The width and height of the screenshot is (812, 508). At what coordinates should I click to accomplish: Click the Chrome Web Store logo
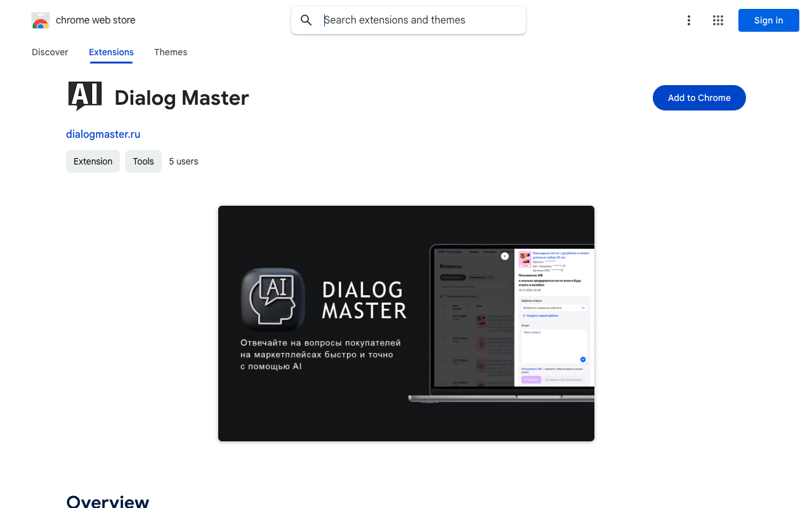point(40,20)
